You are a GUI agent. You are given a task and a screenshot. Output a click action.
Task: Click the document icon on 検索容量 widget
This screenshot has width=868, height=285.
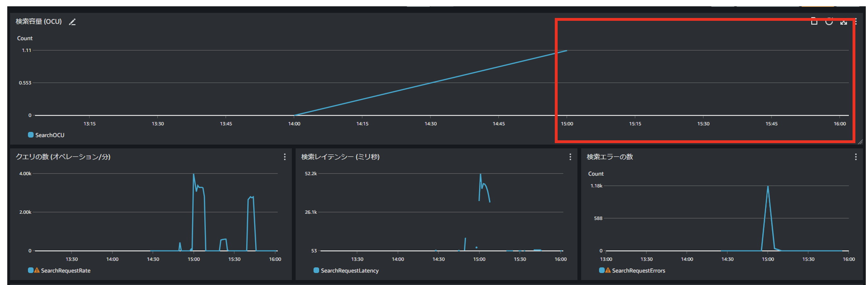(x=814, y=21)
